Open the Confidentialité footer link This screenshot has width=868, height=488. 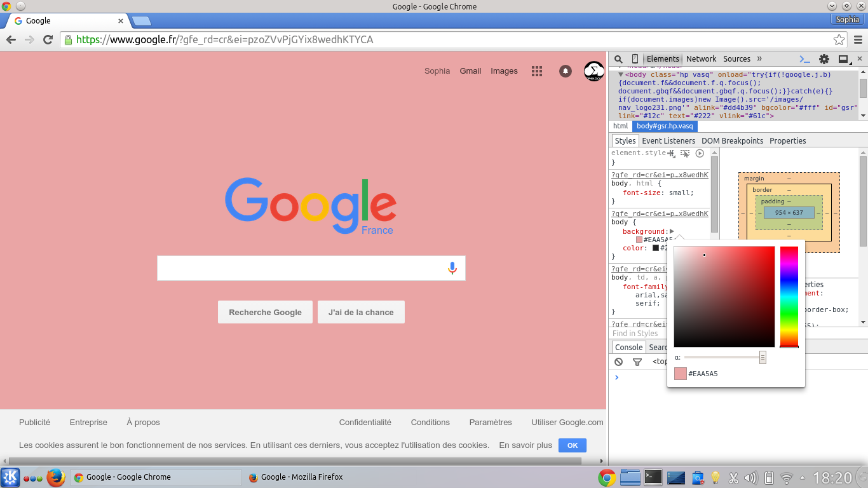point(365,422)
